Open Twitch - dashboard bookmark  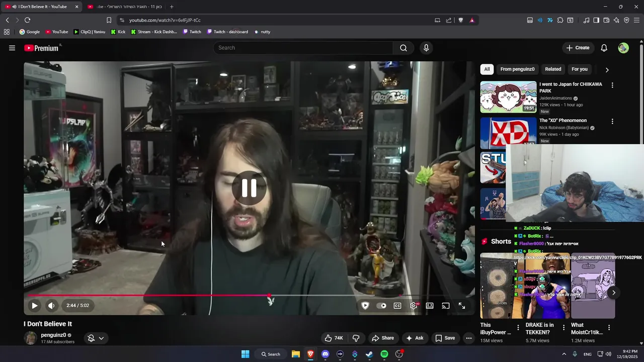[226, 32]
